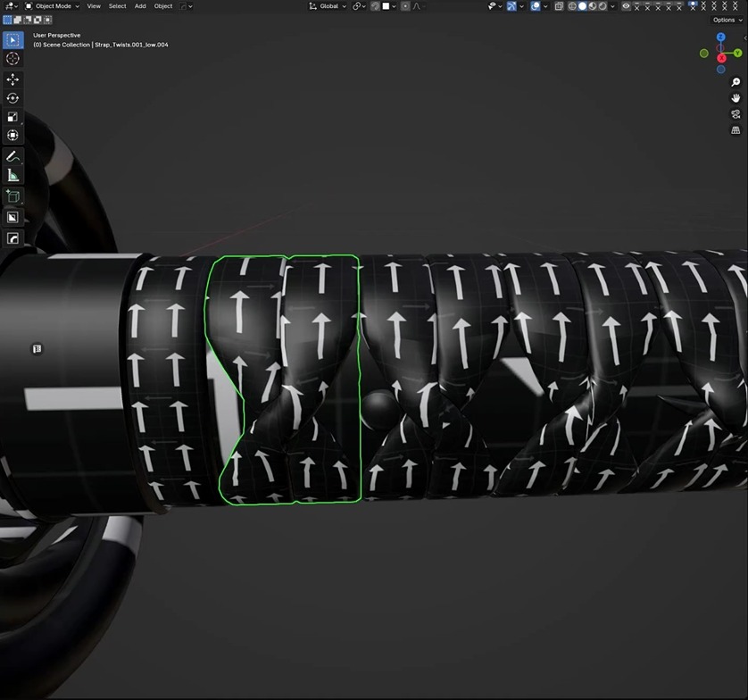The height and width of the screenshot is (700, 748).
Task: Expand the Global transform orientation dropdown
Action: click(328, 6)
